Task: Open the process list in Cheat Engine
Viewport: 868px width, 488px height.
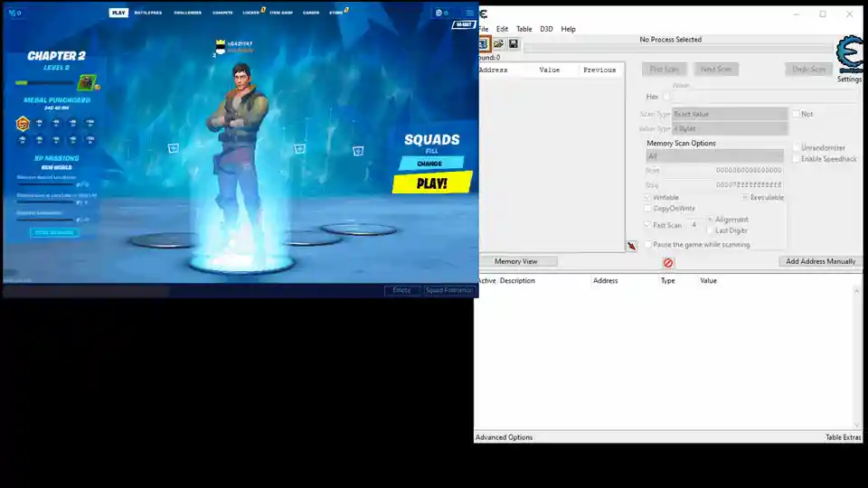Action: [x=483, y=43]
